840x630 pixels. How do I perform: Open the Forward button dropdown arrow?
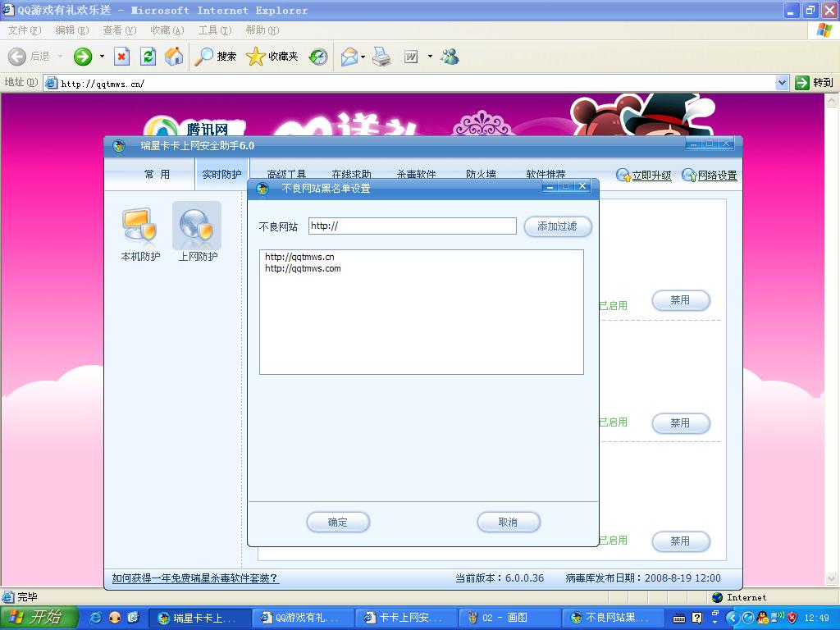pos(102,57)
